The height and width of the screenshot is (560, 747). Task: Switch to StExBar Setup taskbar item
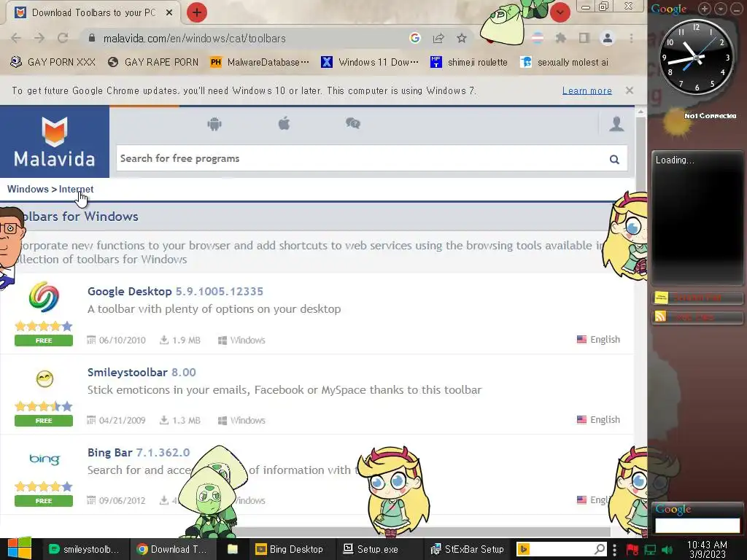pos(467,549)
